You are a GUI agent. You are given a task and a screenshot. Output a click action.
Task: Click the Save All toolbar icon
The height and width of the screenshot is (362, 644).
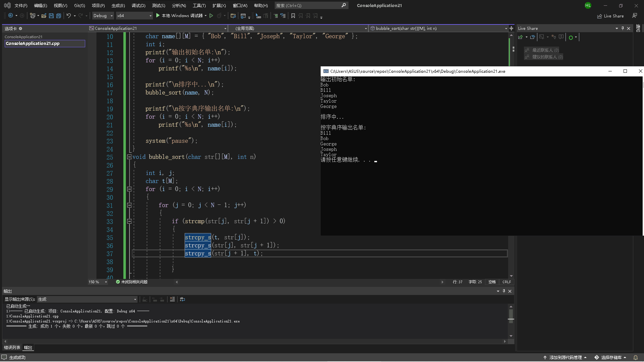59,16
